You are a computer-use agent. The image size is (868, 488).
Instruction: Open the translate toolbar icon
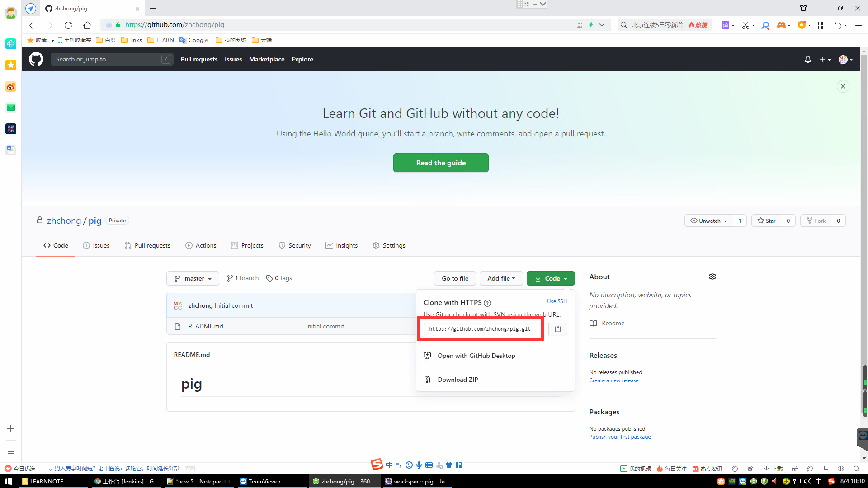pos(725,25)
